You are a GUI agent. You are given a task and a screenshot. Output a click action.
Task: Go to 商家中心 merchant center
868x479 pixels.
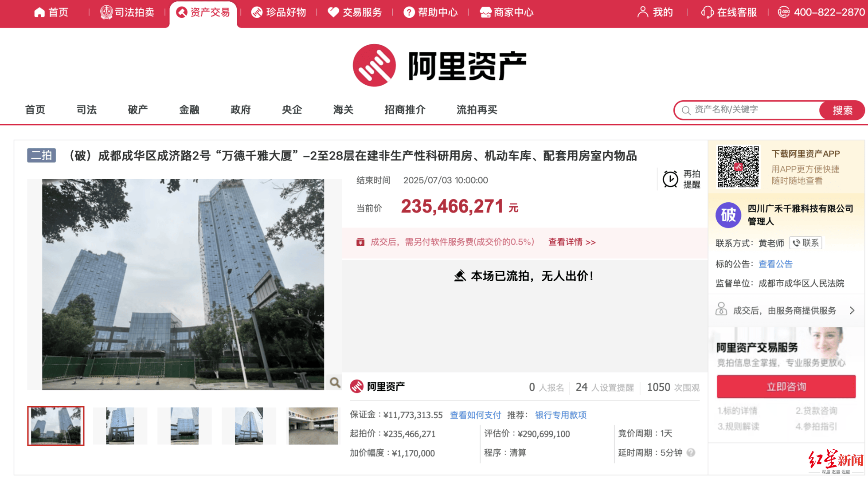pos(506,12)
